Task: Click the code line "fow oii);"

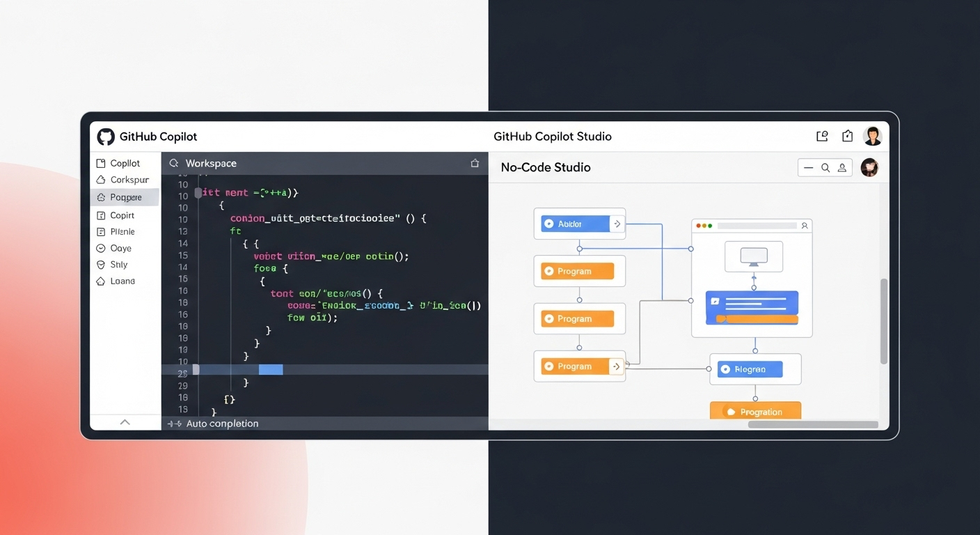Action: (x=313, y=318)
